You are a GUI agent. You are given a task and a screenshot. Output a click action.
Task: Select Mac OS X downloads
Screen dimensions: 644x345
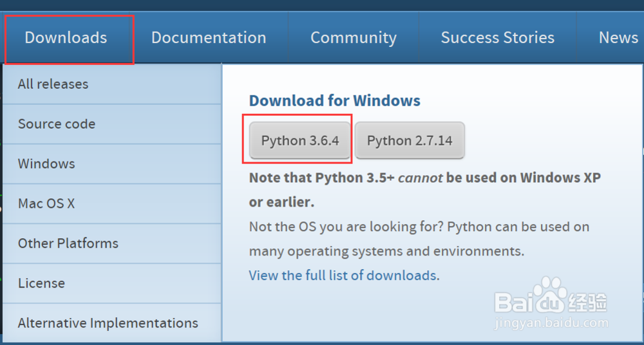(111, 203)
